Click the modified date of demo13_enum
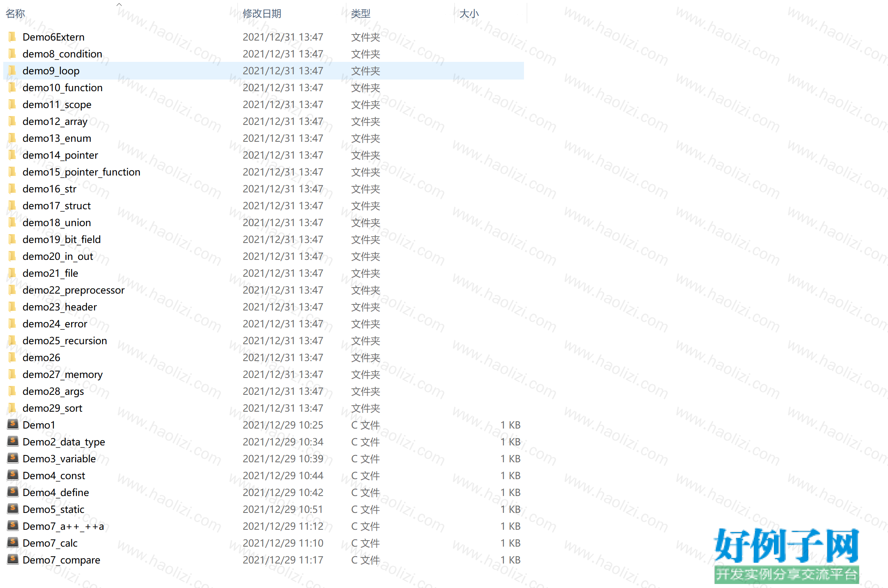 pos(283,138)
